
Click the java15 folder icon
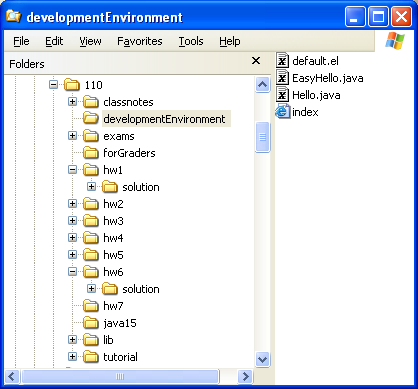(91, 323)
